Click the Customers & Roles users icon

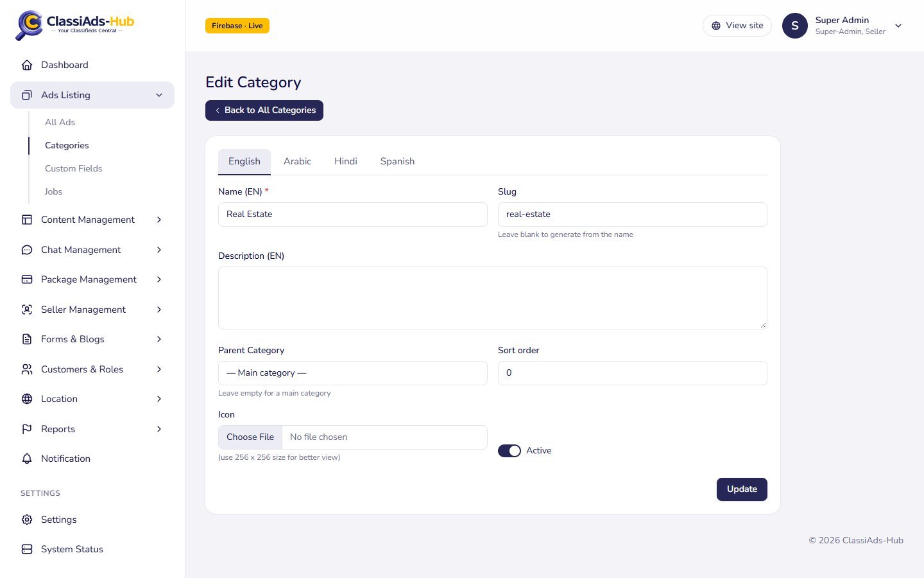point(27,369)
